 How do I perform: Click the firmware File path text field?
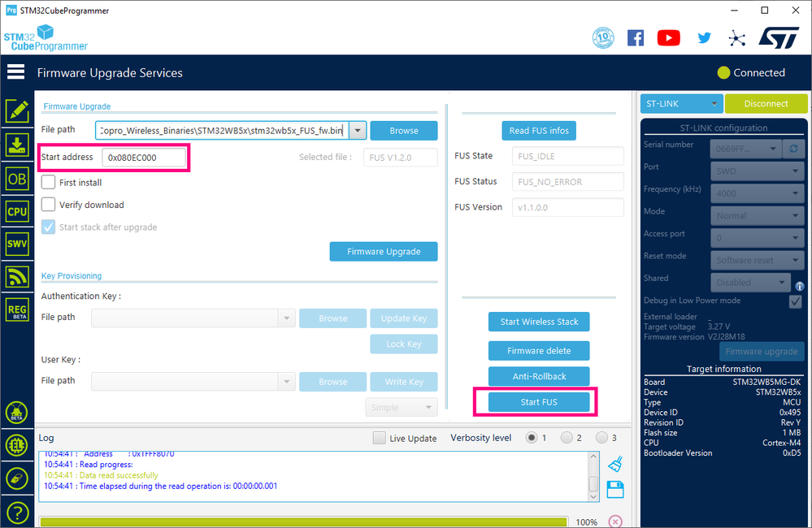222,131
